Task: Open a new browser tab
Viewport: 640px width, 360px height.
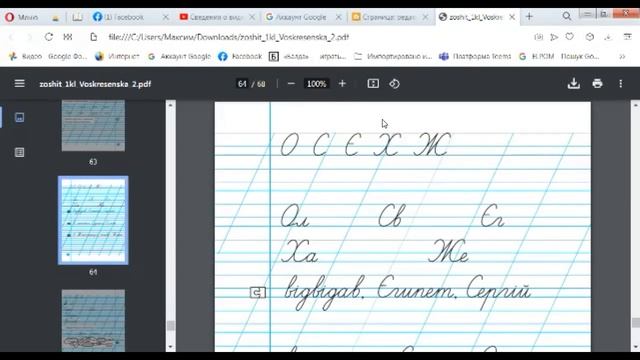Action: pos(529,17)
